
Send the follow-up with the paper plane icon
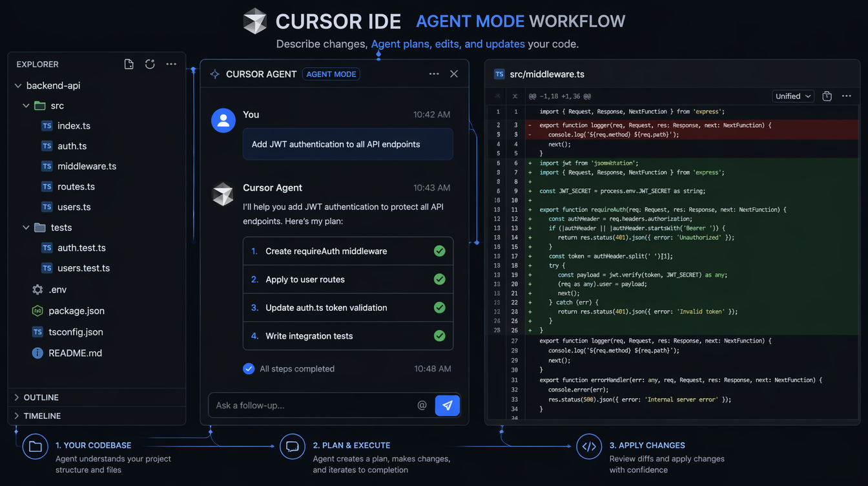pyautogui.click(x=447, y=405)
